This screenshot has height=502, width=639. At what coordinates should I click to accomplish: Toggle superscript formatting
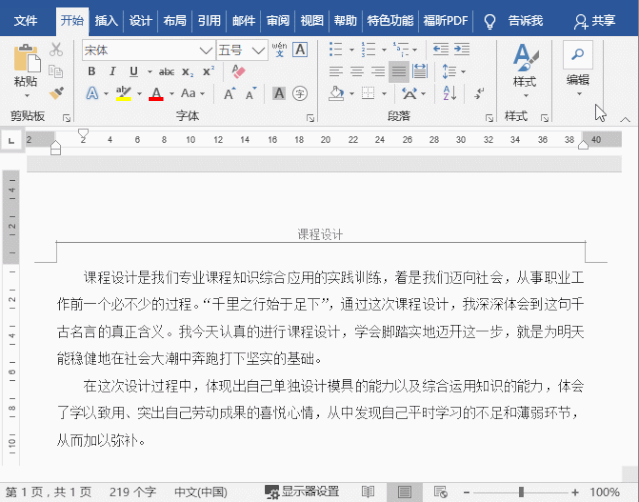pyautogui.click(x=208, y=71)
